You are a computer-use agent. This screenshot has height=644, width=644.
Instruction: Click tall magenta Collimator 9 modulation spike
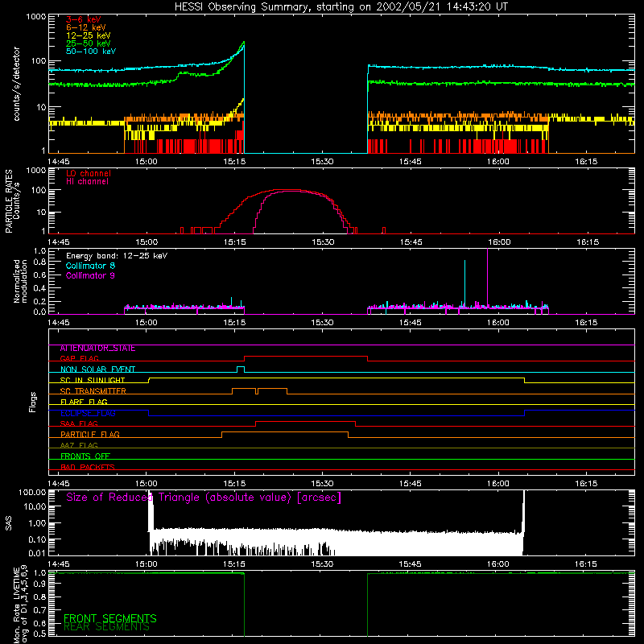[x=488, y=278]
